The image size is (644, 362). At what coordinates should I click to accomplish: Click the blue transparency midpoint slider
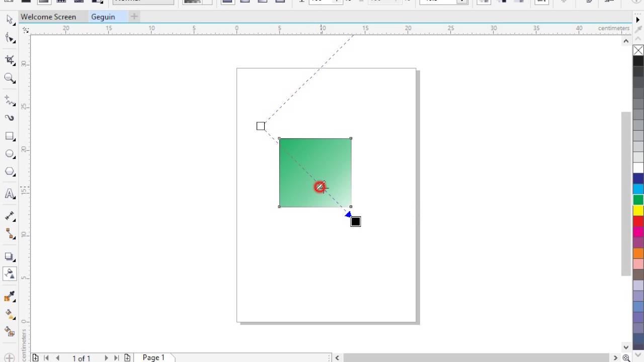(x=348, y=215)
